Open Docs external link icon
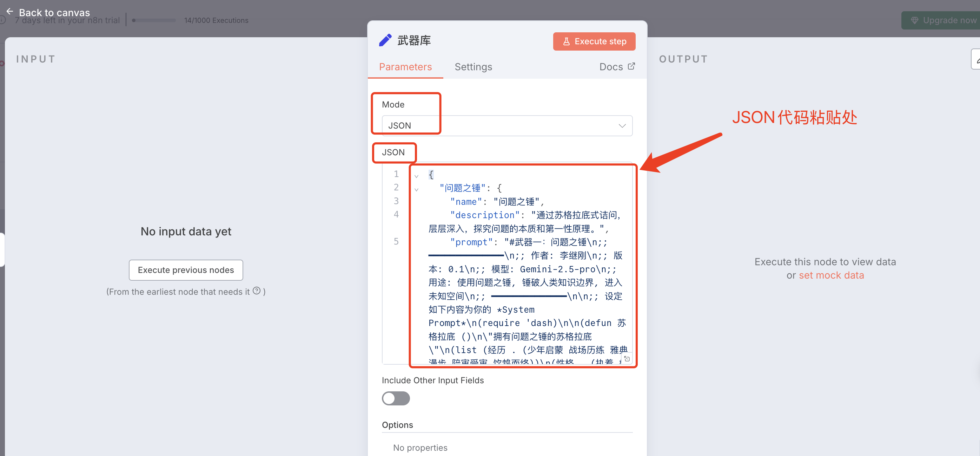The width and height of the screenshot is (980, 456). point(631,66)
